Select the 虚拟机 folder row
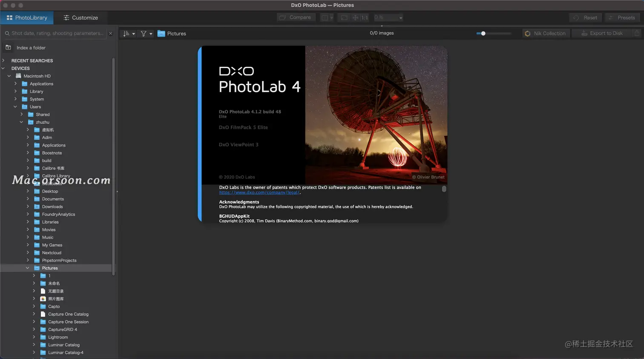The image size is (644, 359). coord(56,130)
